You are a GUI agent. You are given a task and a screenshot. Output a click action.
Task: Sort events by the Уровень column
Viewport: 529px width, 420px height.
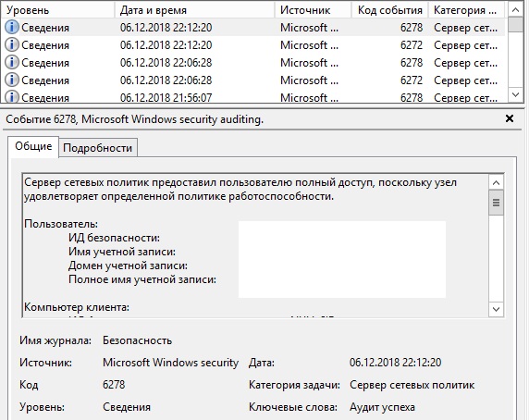pyautogui.click(x=57, y=10)
